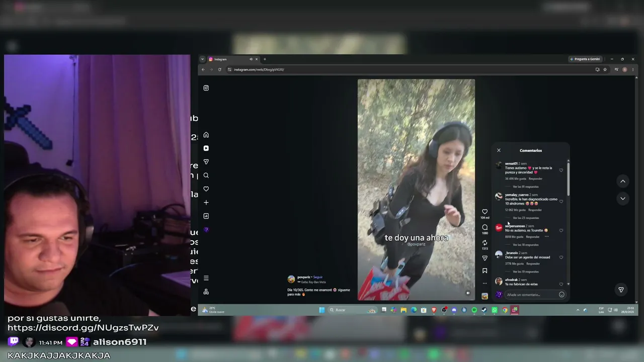Open the Chrome tab search dropdown
Image resolution: width=644 pixels, height=362 pixels.
[202, 59]
